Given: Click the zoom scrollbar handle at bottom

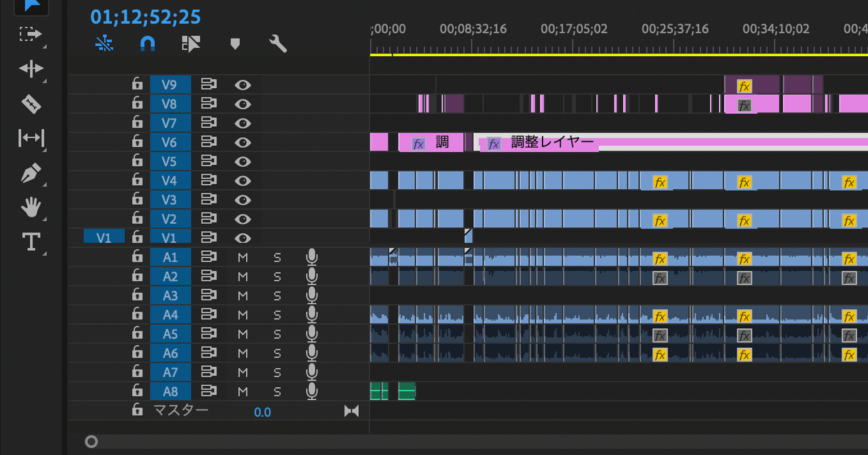Looking at the screenshot, I should tap(92, 442).
